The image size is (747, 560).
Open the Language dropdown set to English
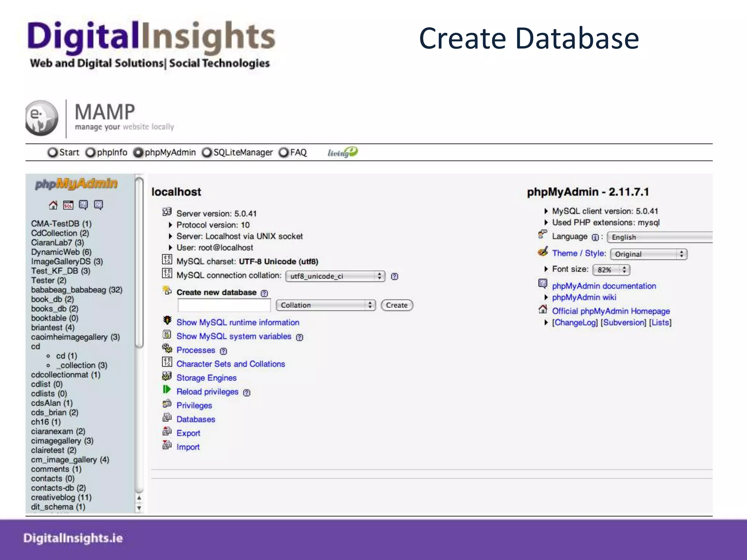click(x=660, y=237)
